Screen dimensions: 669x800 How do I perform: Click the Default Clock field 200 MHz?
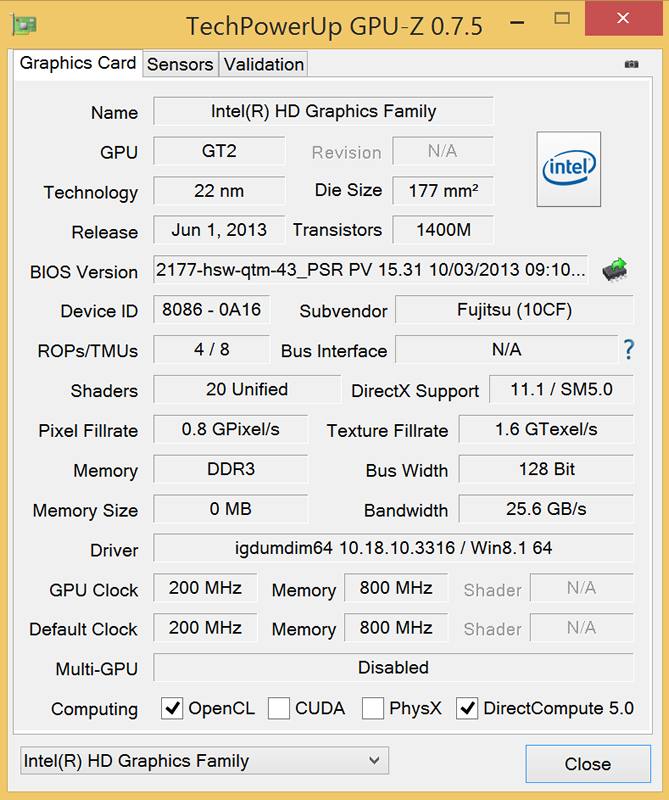pos(205,628)
